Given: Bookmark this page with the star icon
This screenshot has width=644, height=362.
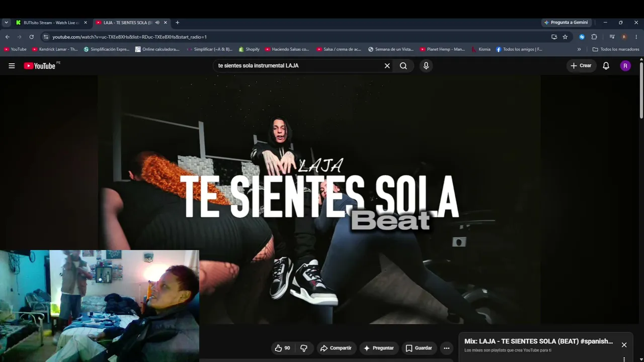Looking at the screenshot, I should point(565,37).
